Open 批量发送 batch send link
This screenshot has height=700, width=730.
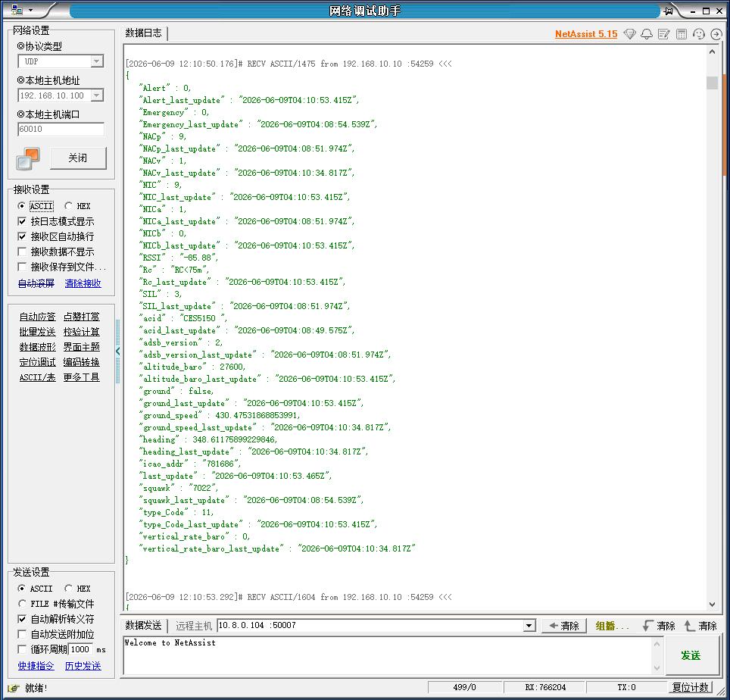pos(38,332)
